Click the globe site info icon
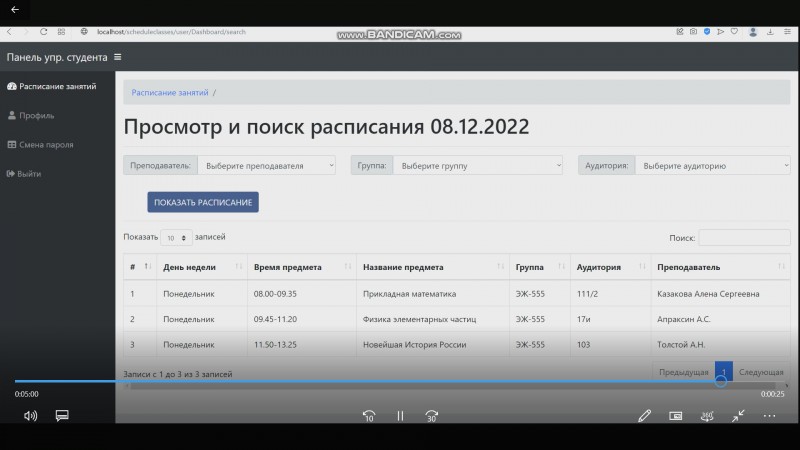 84,32
